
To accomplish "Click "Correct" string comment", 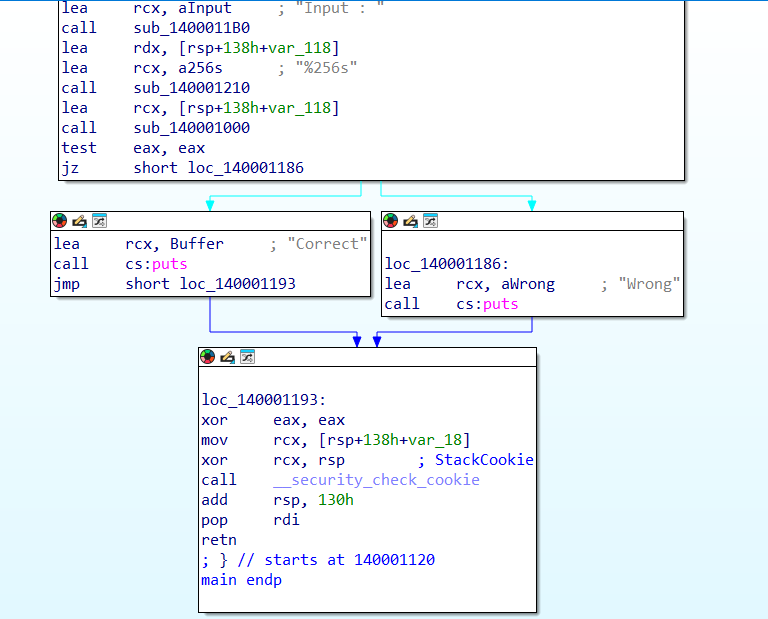I will point(327,244).
